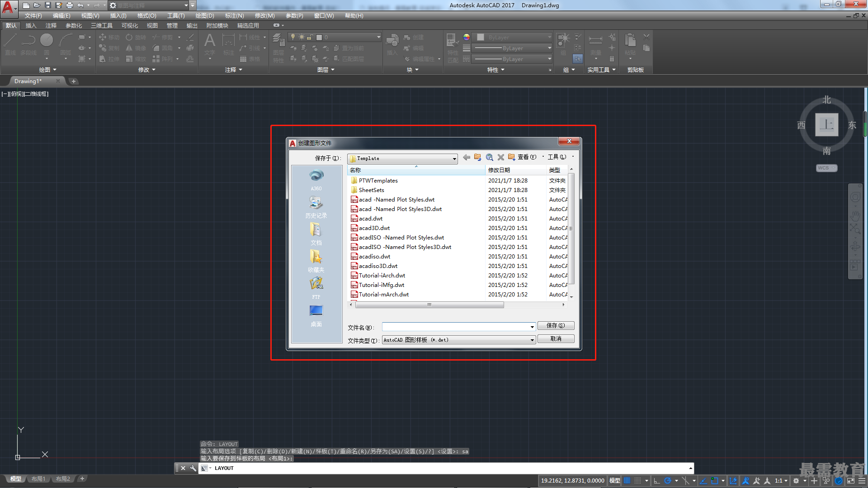
Task: Click into the 文件名 filename input field
Action: [455, 327]
